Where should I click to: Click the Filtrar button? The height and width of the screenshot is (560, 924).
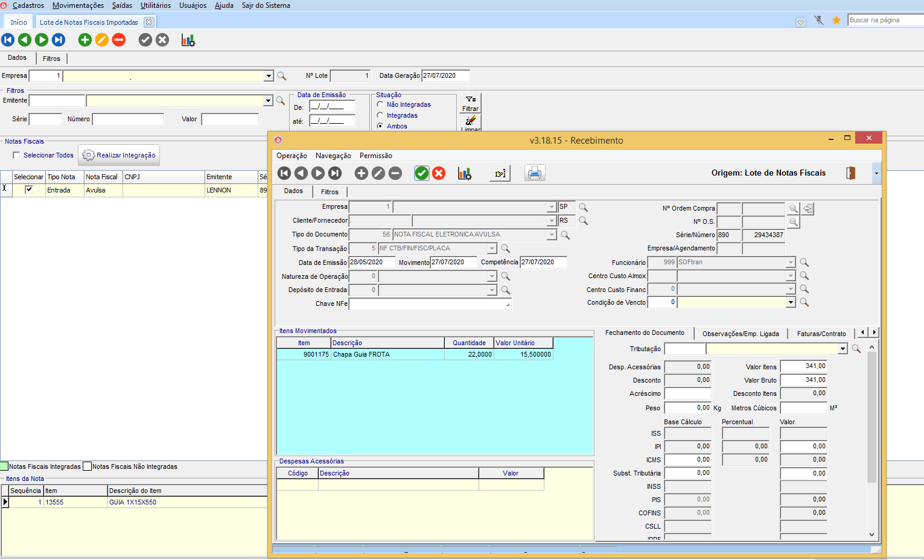(x=470, y=103)
